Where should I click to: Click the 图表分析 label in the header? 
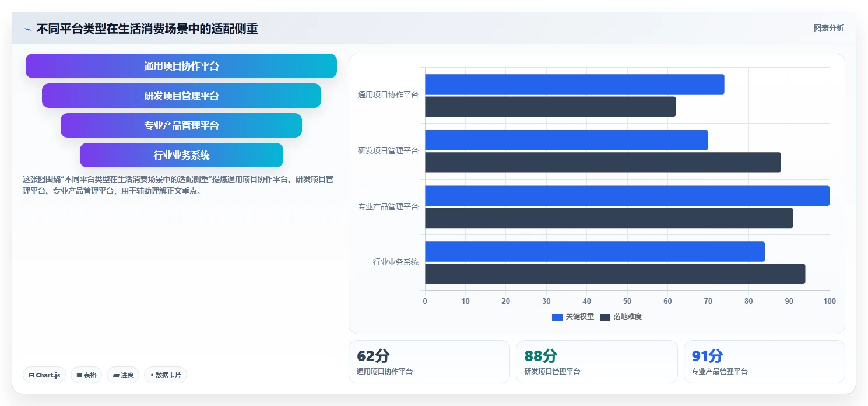click(828, 28)
